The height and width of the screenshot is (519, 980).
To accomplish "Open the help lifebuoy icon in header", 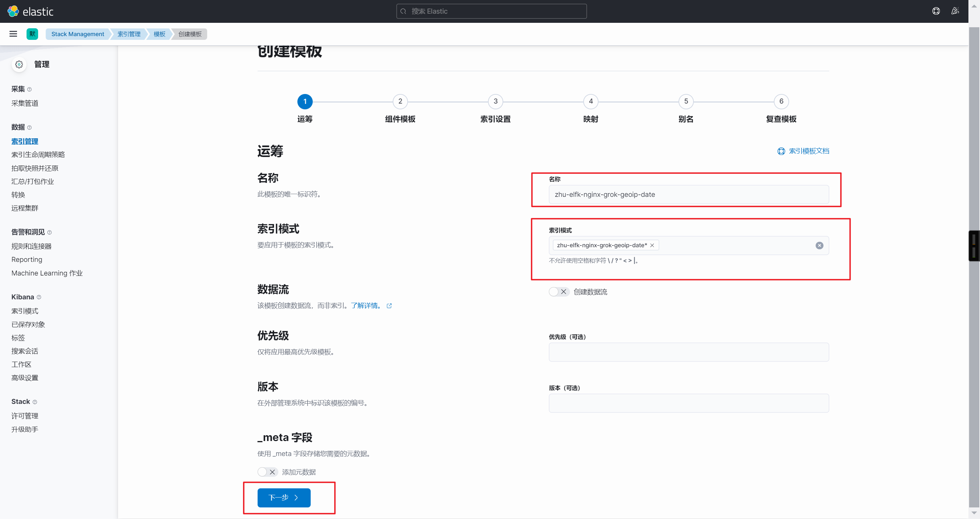I will [936, 11].
